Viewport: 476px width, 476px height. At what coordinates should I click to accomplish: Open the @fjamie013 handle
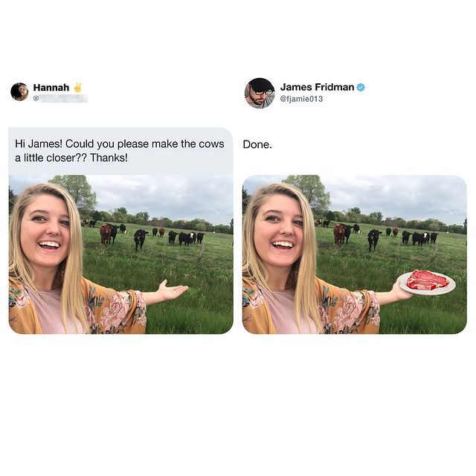tap(301, 99)
